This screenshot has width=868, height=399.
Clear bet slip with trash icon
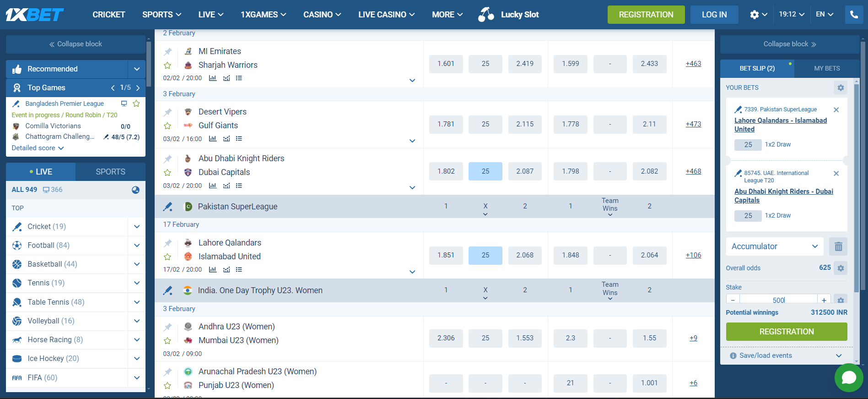coord(838,246)
